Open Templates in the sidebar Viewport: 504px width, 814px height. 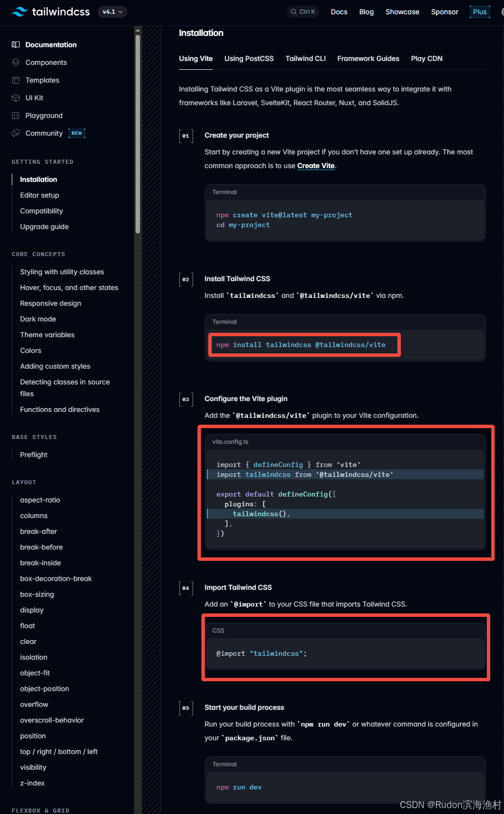pyautogui.click(x=42, y=80)
